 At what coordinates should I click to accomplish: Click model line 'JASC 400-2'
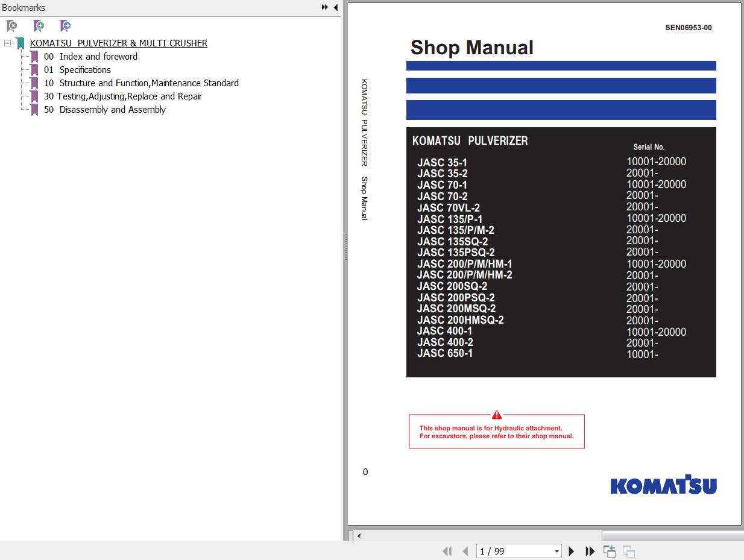[x=445, y=342]
